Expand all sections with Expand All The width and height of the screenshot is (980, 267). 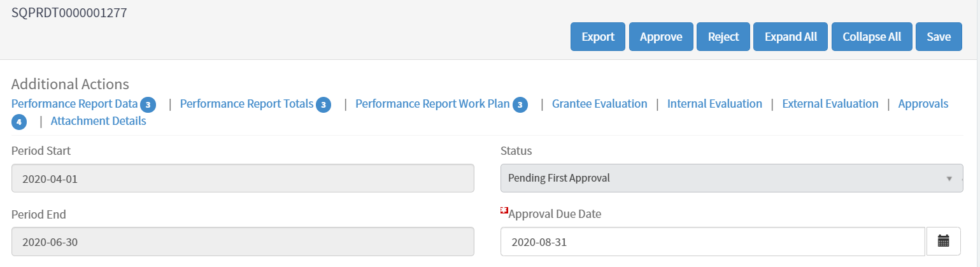click(x=790, y=37)
